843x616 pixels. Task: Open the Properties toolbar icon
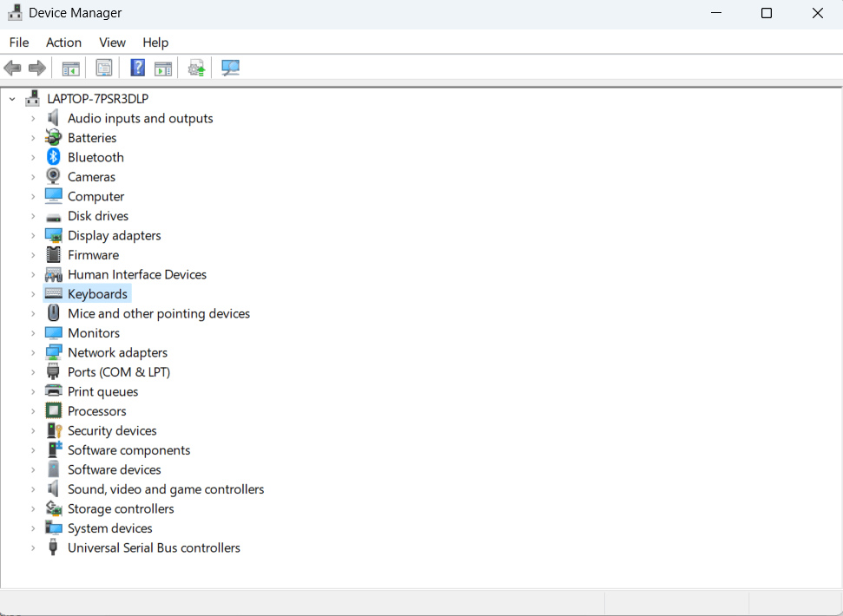tap(104, 68)
